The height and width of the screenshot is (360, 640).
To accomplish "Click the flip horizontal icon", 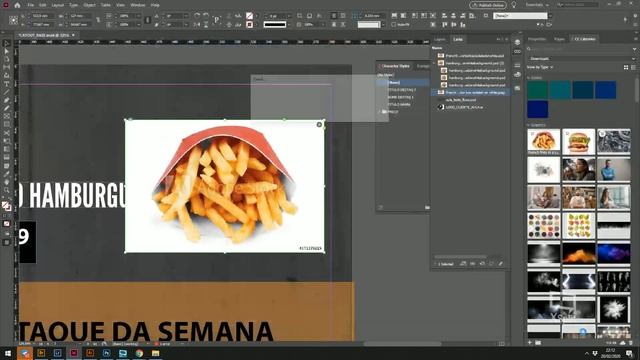I will (x=197, y=24).
